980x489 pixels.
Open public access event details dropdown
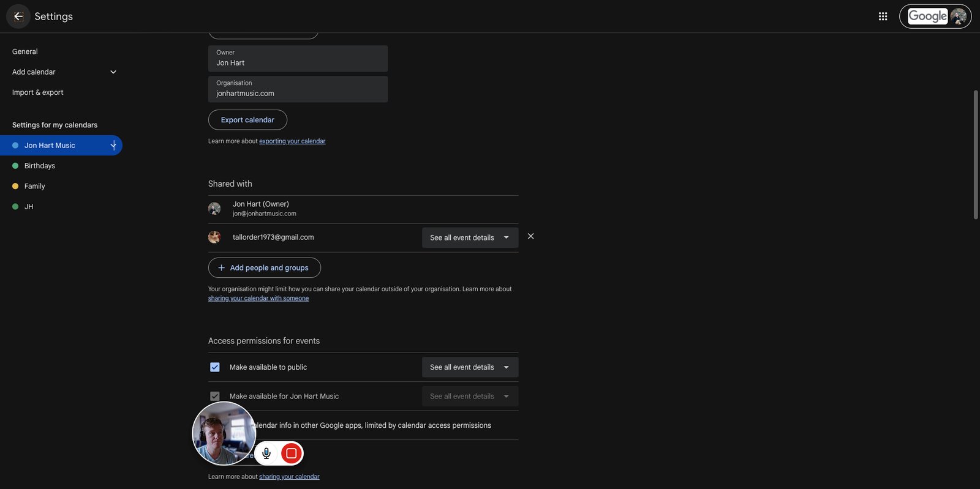tap(470, 367)
